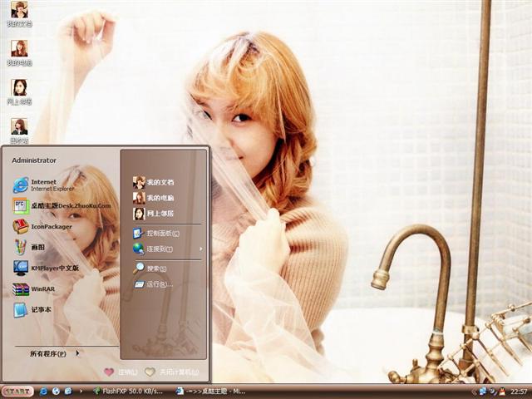Click the third quick launch icon

click(68, 392)
